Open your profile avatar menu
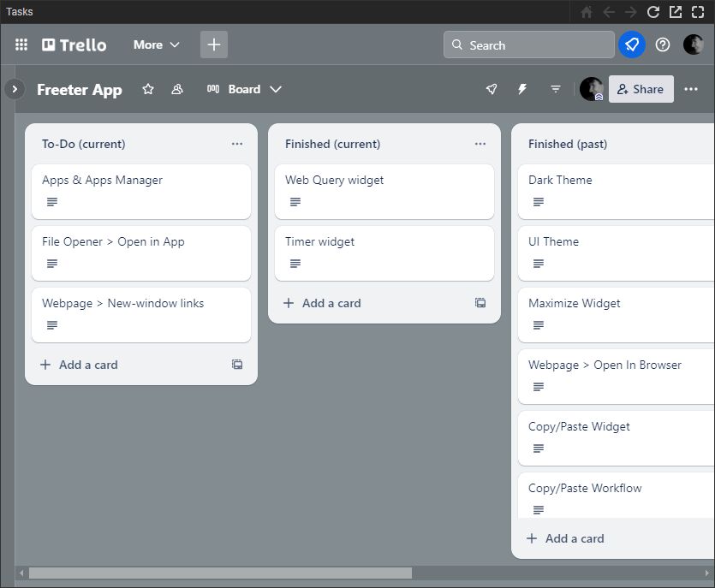 [694, 45]
